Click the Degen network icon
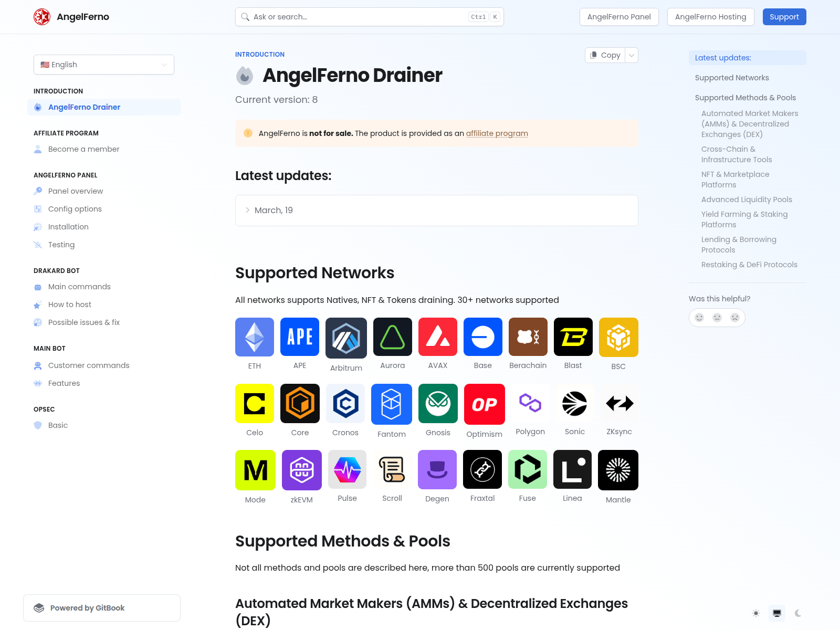The image size is (840, 630). click(437, 469)
